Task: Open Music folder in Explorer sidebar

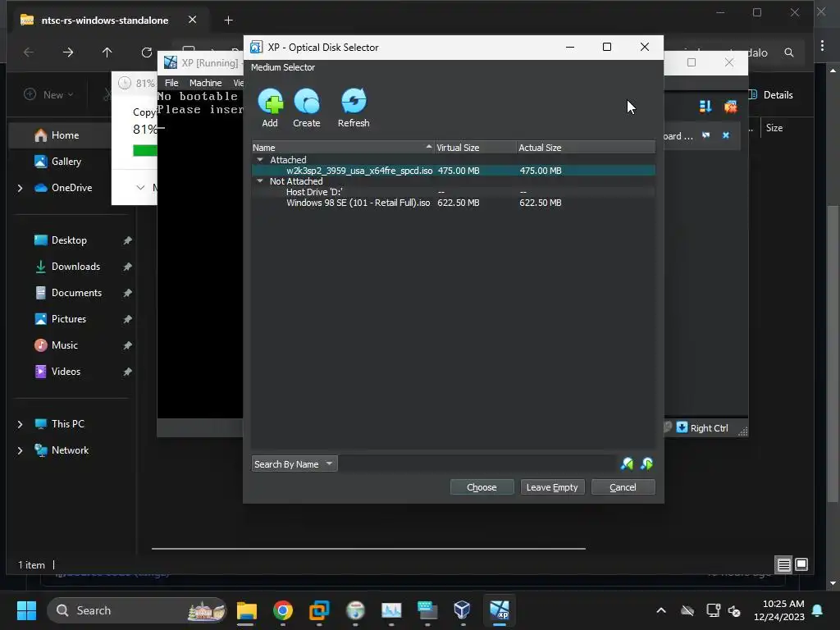Action: tap(64, 345)
